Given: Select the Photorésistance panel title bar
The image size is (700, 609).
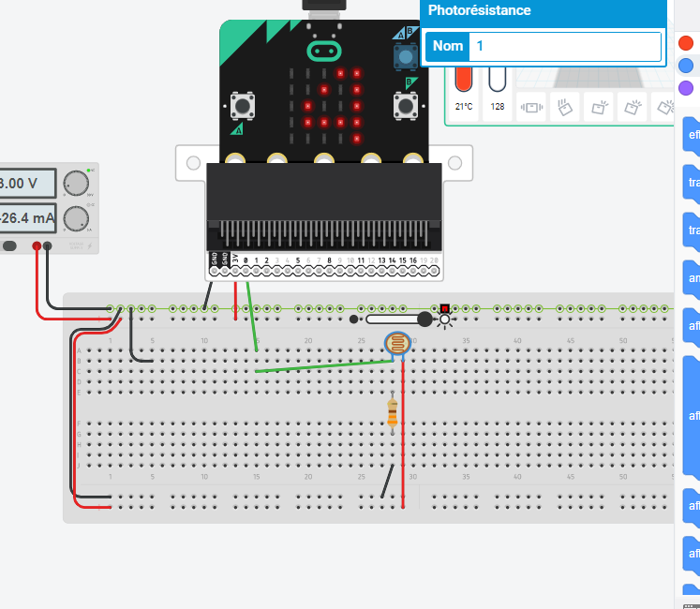Looking at the screenshot, I should pos(544,11).
